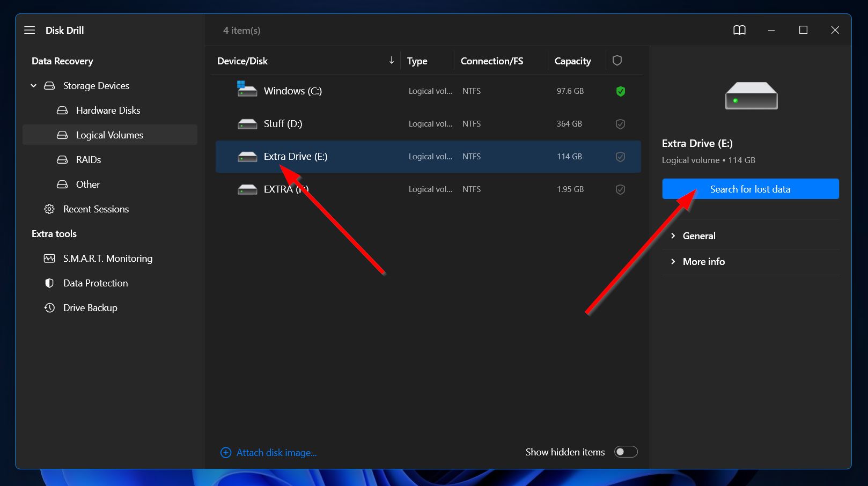Open the Other storage category
This screenshot has width=868, height=486.
tap(88, 184)
